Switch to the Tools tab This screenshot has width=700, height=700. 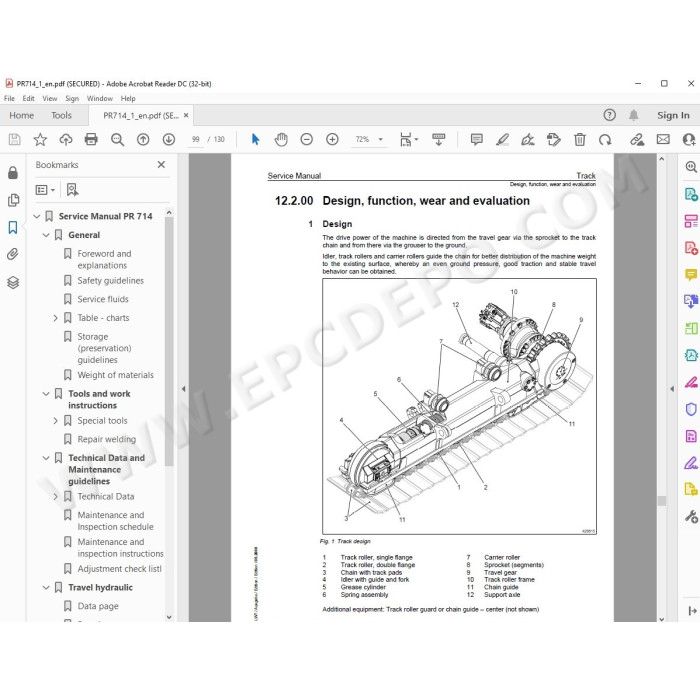[x=61, y=116]
